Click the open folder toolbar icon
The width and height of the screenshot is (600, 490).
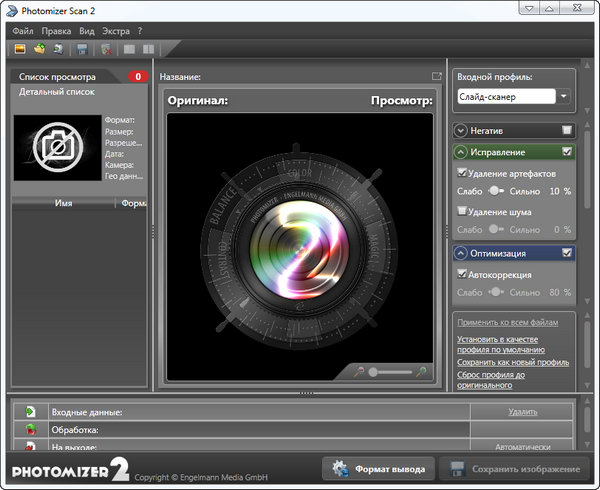(x=39, y=49)
